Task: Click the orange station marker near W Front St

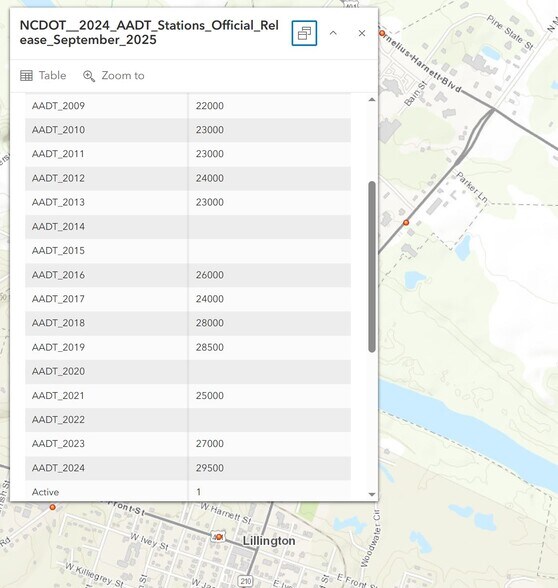Action: (x=52, y=507)
